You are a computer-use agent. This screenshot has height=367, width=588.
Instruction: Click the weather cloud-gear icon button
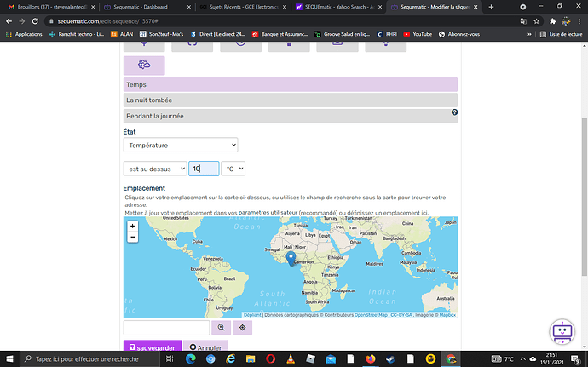click(144, 66)
